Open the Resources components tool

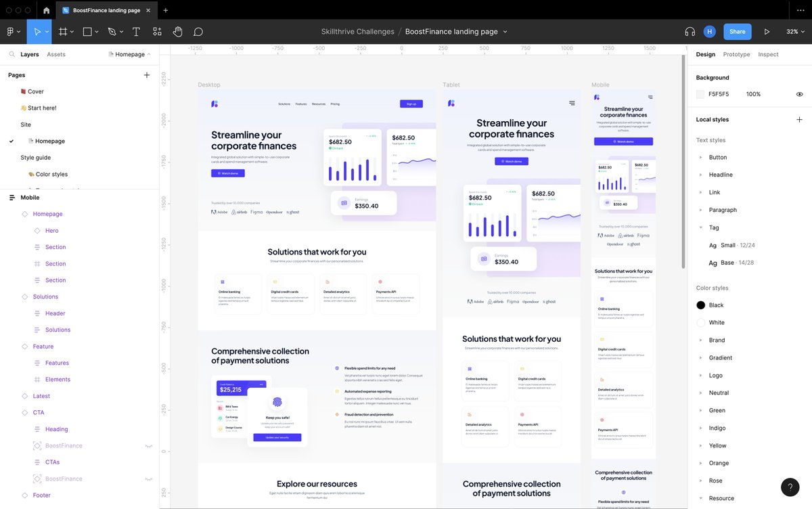(x=157, y=32)
